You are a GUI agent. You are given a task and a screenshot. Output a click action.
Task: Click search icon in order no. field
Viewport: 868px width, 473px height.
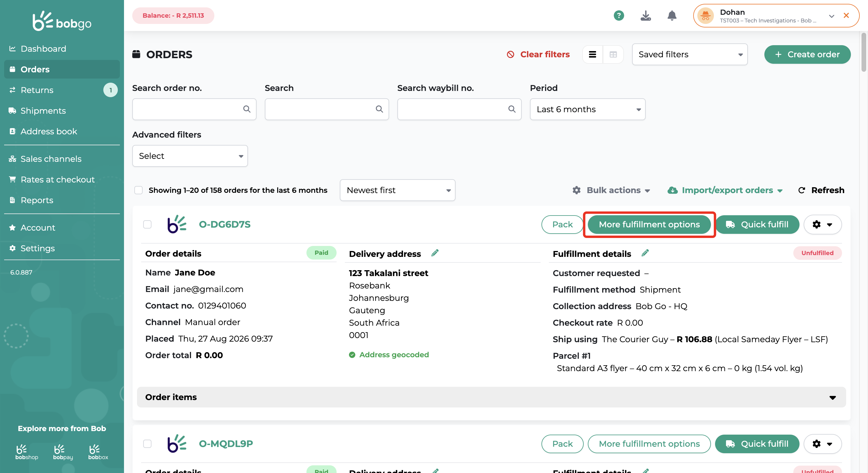tap(247, 109)
